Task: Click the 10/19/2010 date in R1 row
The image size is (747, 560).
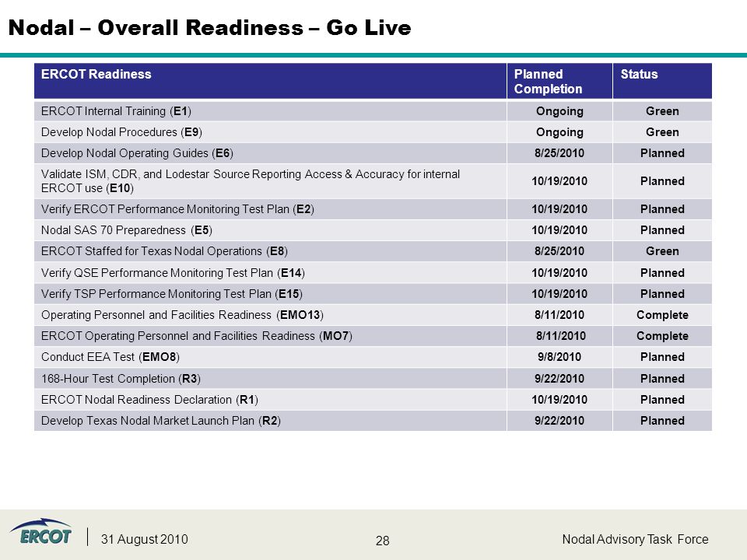Action: coord(559,400)
